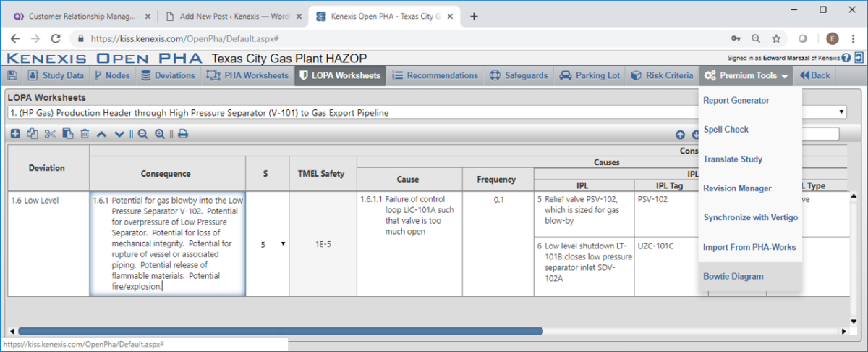The height and width of the screenshot is (352, 868).
Task: Choose Report Generator menu item
Action: [736, 100]
